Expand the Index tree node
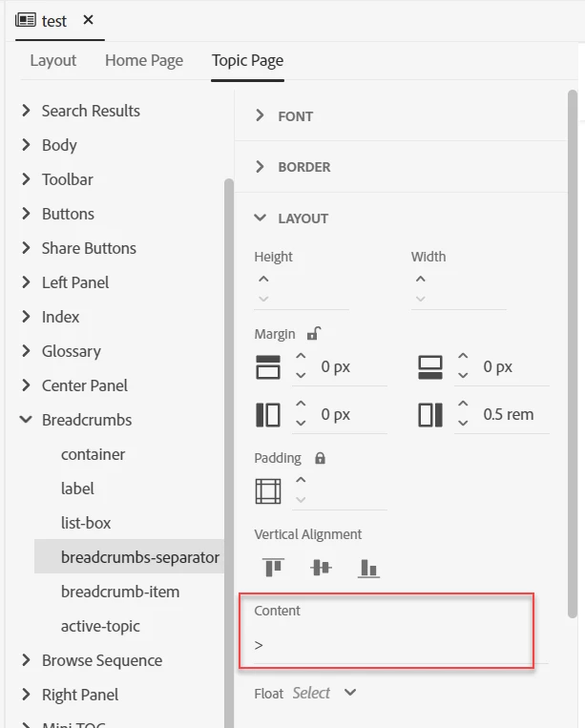Screen dimensions: 585x728 click(26, 317)
